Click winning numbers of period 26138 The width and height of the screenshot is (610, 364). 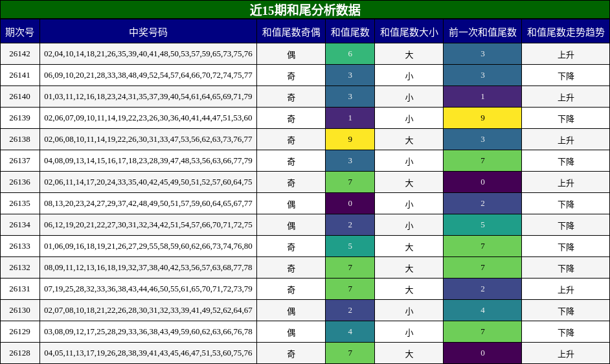pos(148,139)
